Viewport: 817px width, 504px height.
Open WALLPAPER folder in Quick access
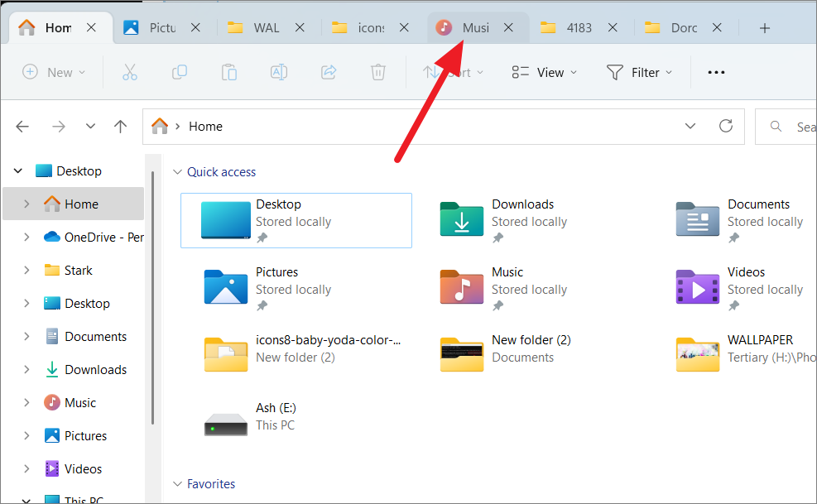click(745, 354)
